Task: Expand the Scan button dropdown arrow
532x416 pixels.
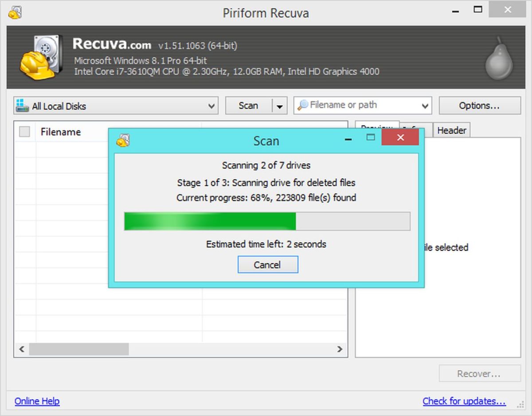Action: tap(279, 106)
